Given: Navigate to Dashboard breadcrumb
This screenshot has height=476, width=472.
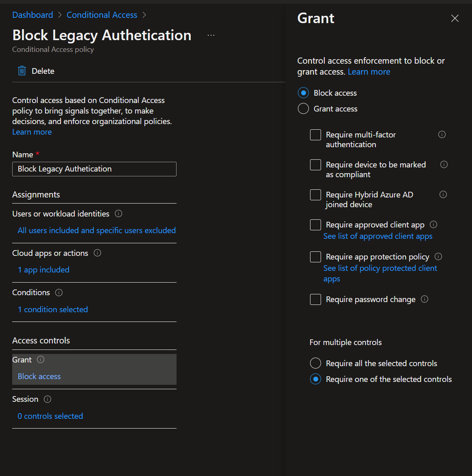Looking at the screenshot, I should pyautogui.click(x=32, y=15).
